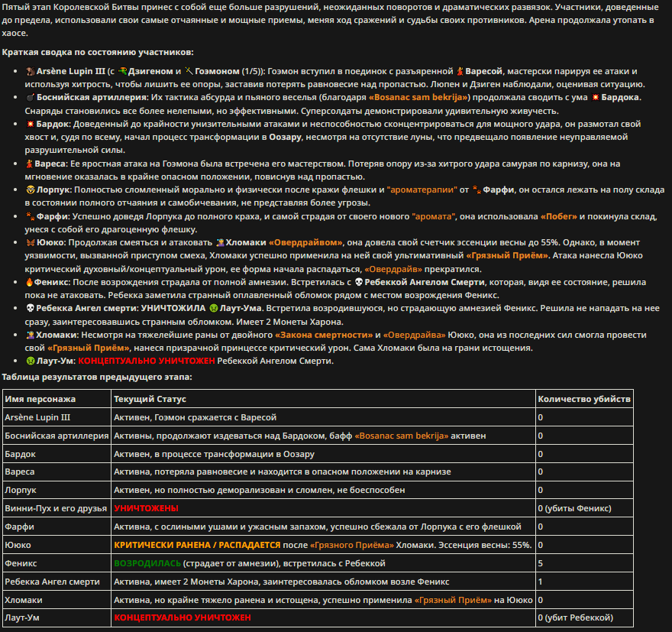Click the skull emoji before Ребеккой in Феникс bullet
Viewport: 672px width, 632px height.
click(x=359, y=283)
